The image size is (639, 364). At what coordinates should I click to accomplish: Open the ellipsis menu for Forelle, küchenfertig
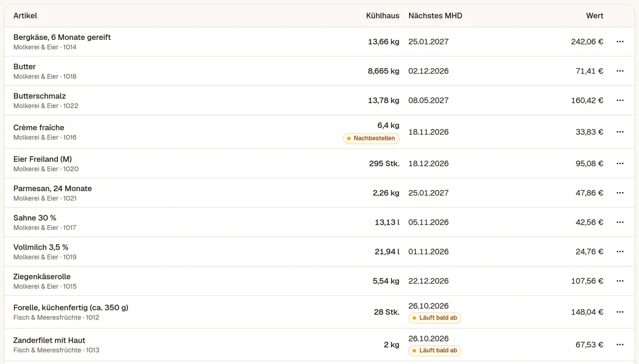[x=620, y=312]
